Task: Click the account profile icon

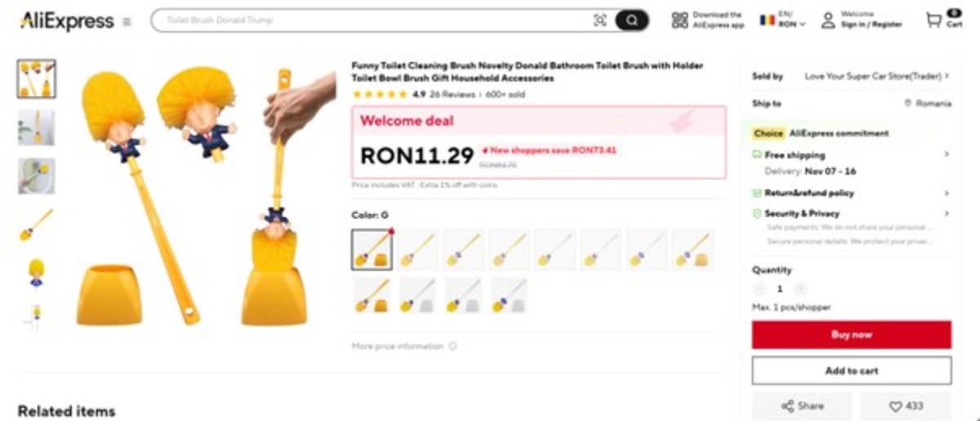Action: coord(828,20)
